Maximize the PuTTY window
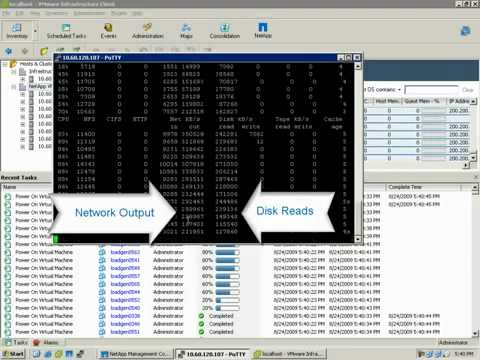The image size is (480, 360). (348, 58)
